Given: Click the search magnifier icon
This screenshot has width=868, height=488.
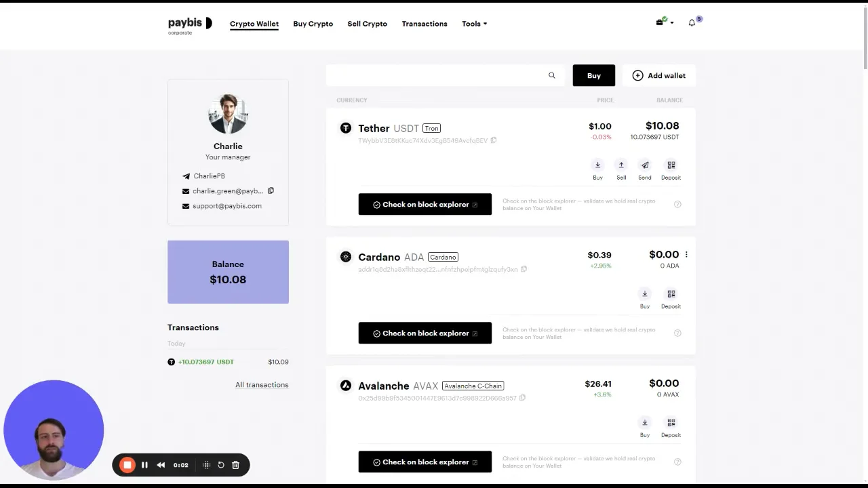Looking at the screenshot, I should click(551, 75).
